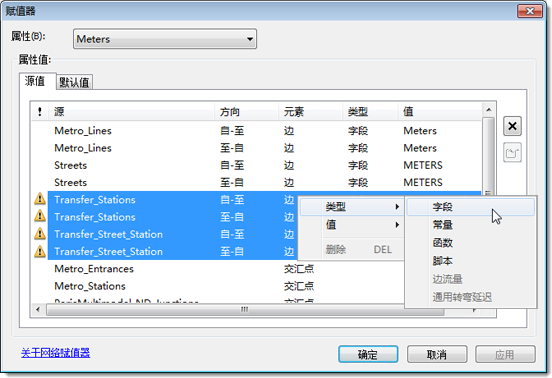Choose 字段 from the type submenu
The height and width of the screenshot is (378, 552).
pyautogui.click(x=471, y=207)
